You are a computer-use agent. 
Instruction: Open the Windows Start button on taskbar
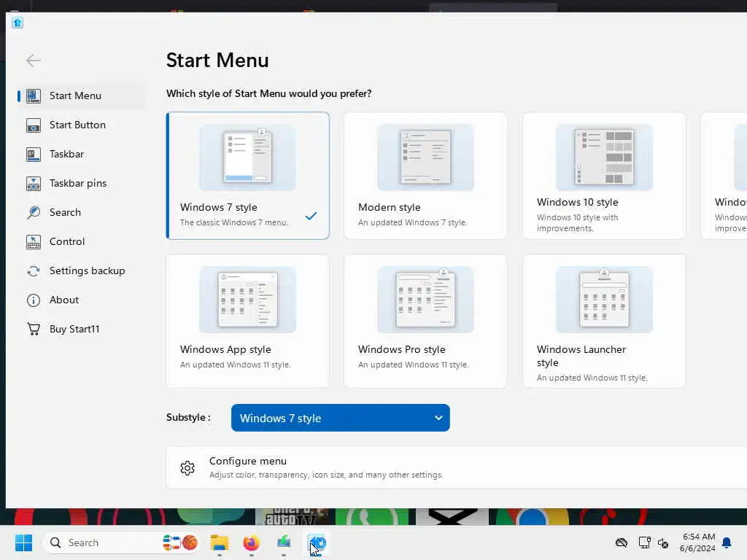click(x=23, y=542)
